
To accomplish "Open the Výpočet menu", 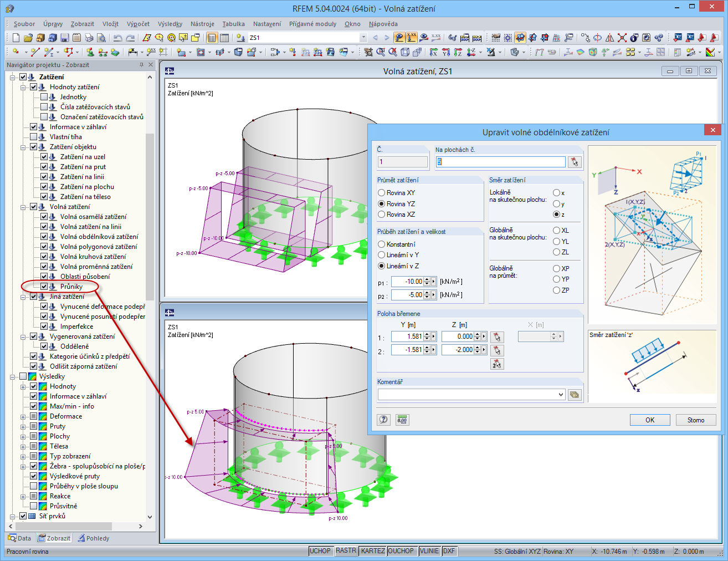I will [138, 24].
